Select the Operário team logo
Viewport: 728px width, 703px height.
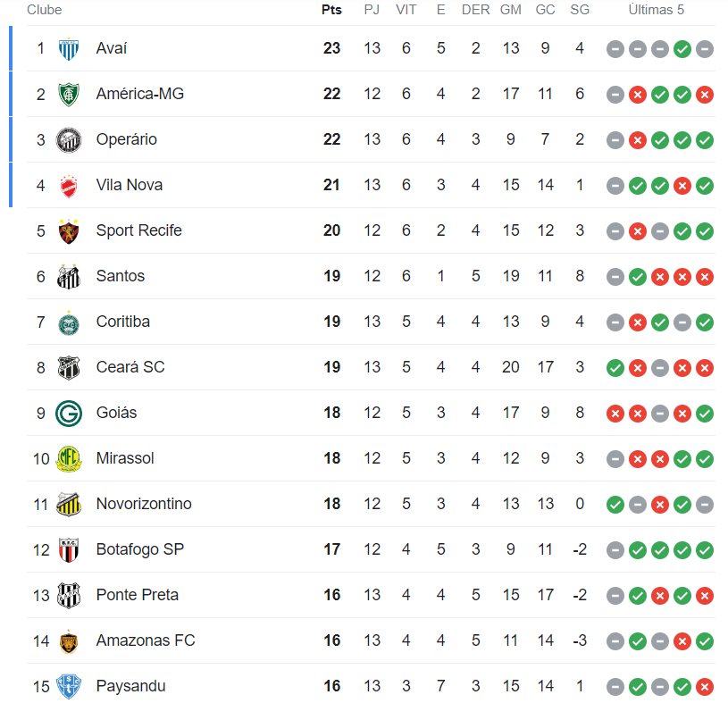coord(69,140)
